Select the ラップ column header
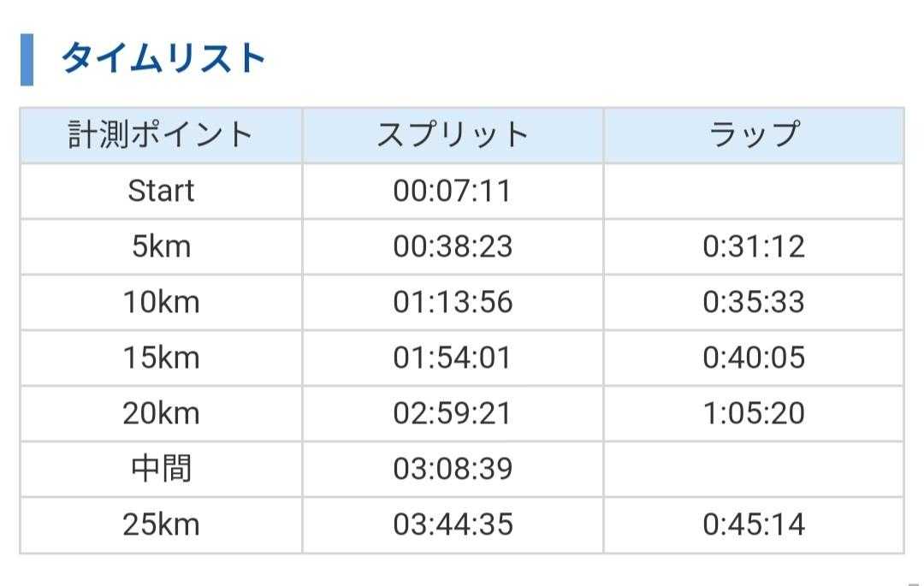924x586 pixels. pyautogui.click(x=754, y=135)
